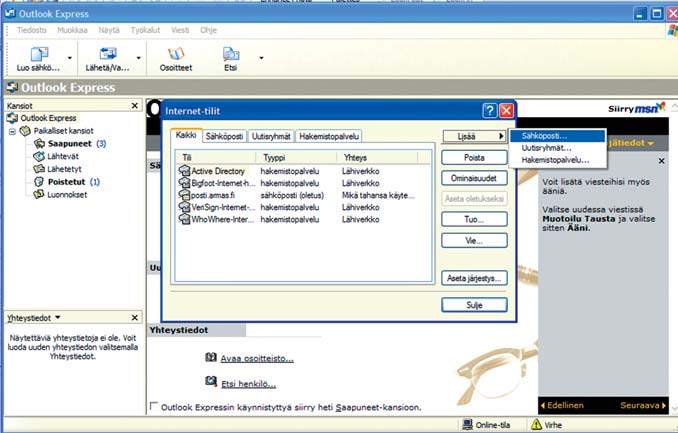Screen dimensions: 678x433
Task: Enable go directly to Saapuneet-kansioon checkbox
Action: [x=154, y=406]
